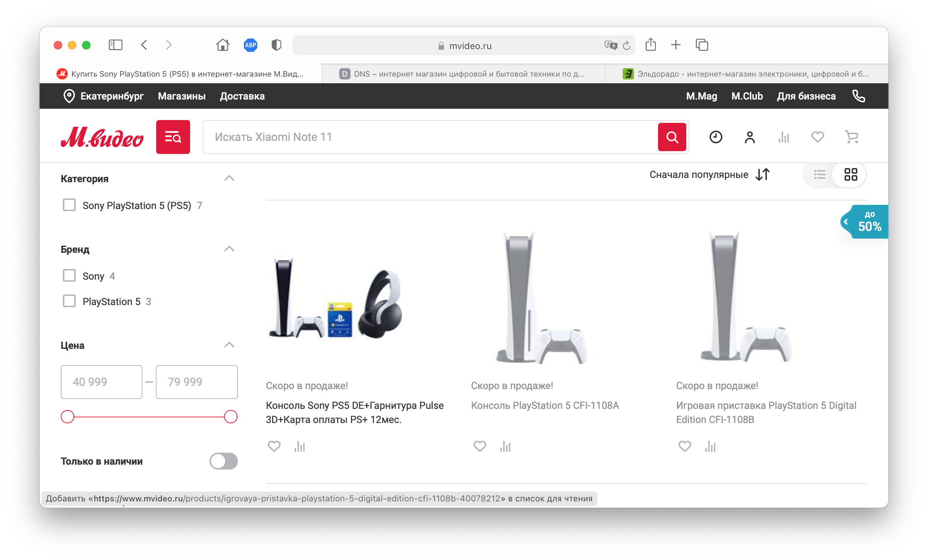Reload the page with the refresh icon

point(627,46)
